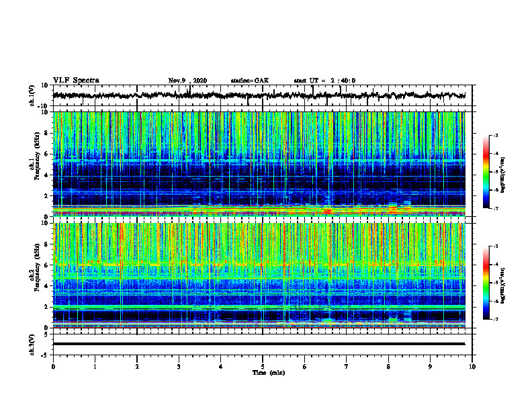Click the date text "Nov.9 , 2020"

pyautogui.click(x=187, y=81)
